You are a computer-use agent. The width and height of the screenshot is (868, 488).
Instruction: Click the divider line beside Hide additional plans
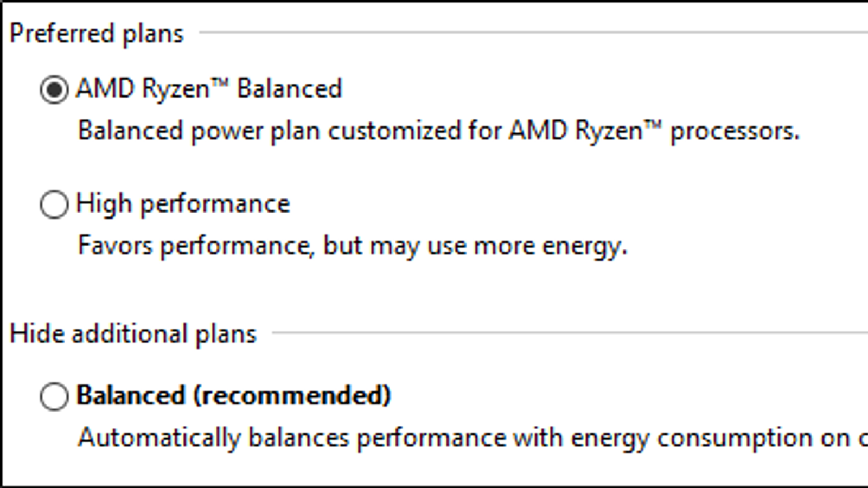570,332
